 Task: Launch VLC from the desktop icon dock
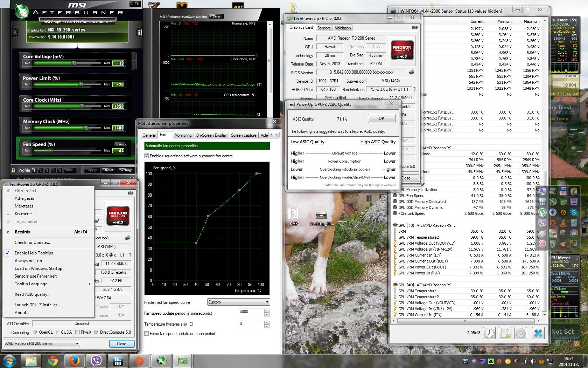point(563,223)
